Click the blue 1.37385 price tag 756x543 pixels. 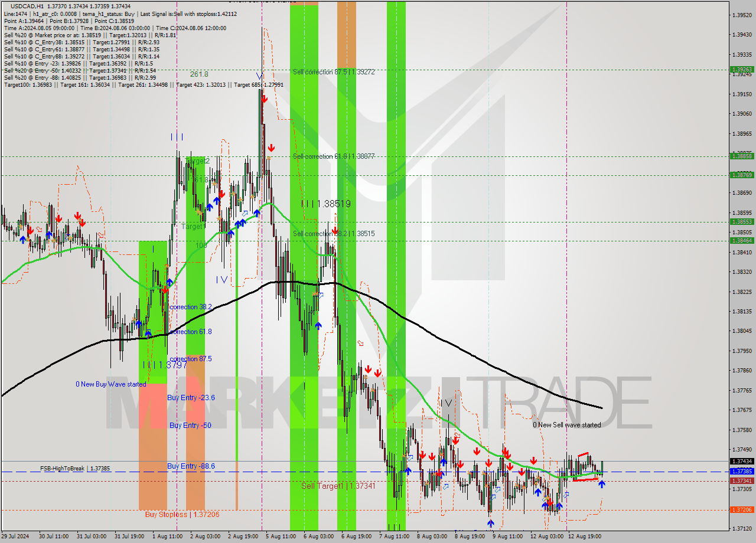click(x=742, y=472)
